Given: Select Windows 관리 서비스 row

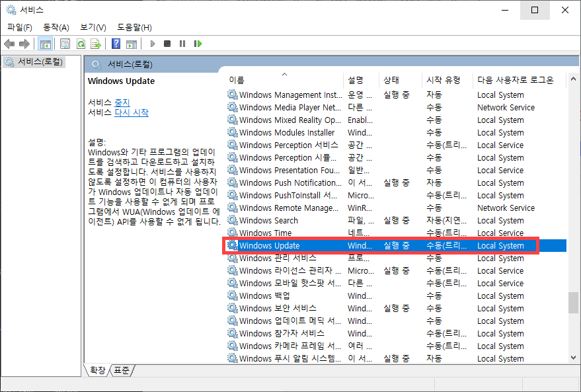Looking at the screenshot, I should pos(396,258).
